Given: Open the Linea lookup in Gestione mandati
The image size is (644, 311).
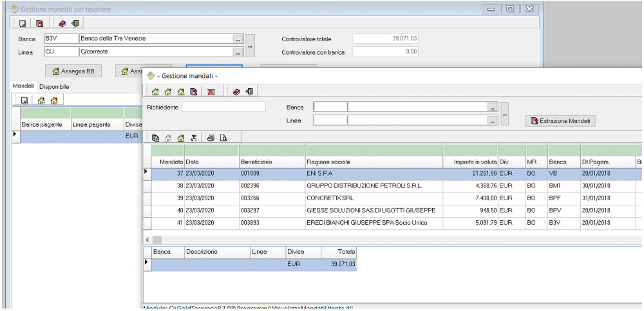Looking at the screenshot, I should click(x=493, y=120).
